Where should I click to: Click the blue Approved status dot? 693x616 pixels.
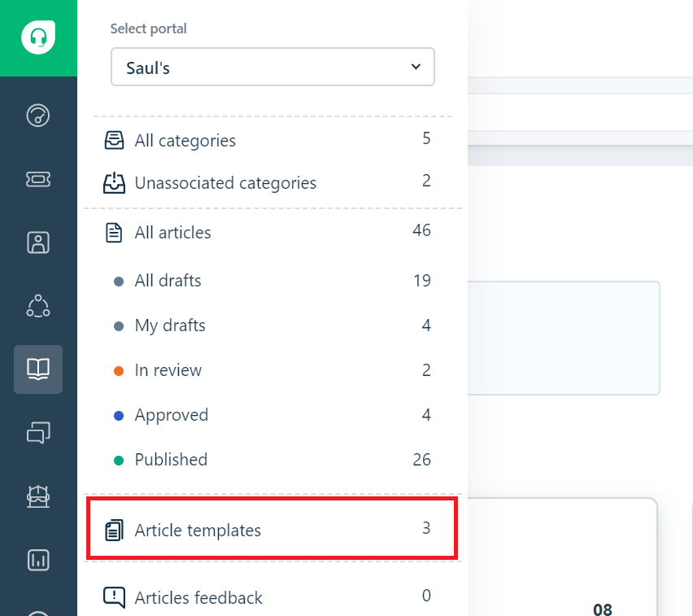119,416
